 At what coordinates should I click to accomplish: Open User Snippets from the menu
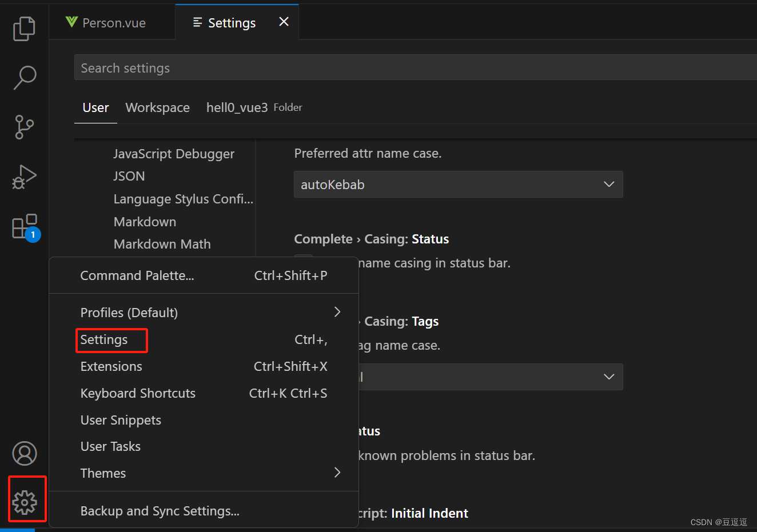pyautogui.click(x=204, y=420)
